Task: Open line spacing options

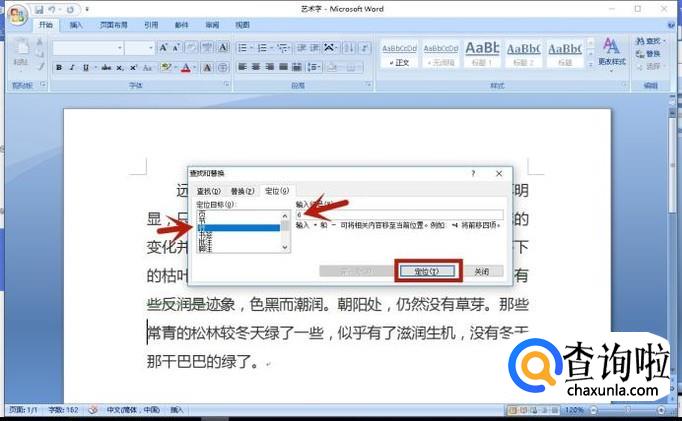Action: tap(314, 67)
